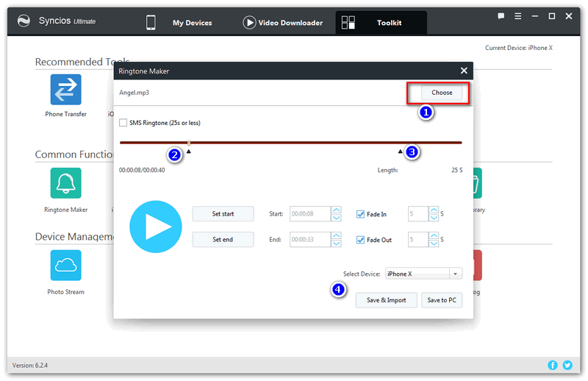The image size is (588, 381).
Task: Increase Fade In seconds
Action: pyautogui.click(x=434, y=210)
